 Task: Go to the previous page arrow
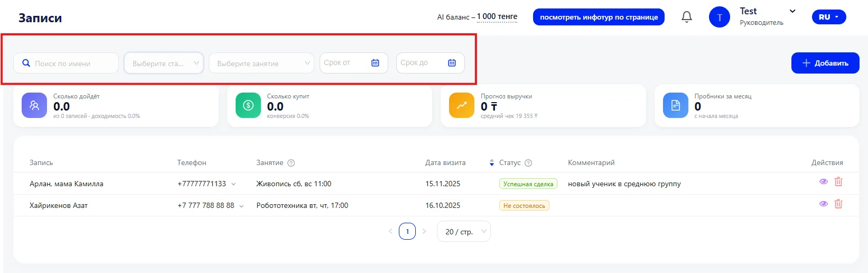click(390, 231)
